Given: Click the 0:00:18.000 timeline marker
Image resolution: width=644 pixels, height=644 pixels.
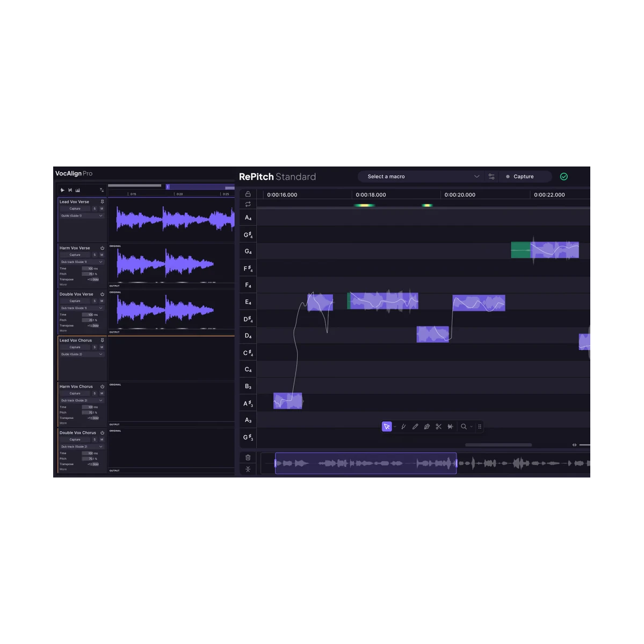Looking at the screenshot, I should (371, 194).
